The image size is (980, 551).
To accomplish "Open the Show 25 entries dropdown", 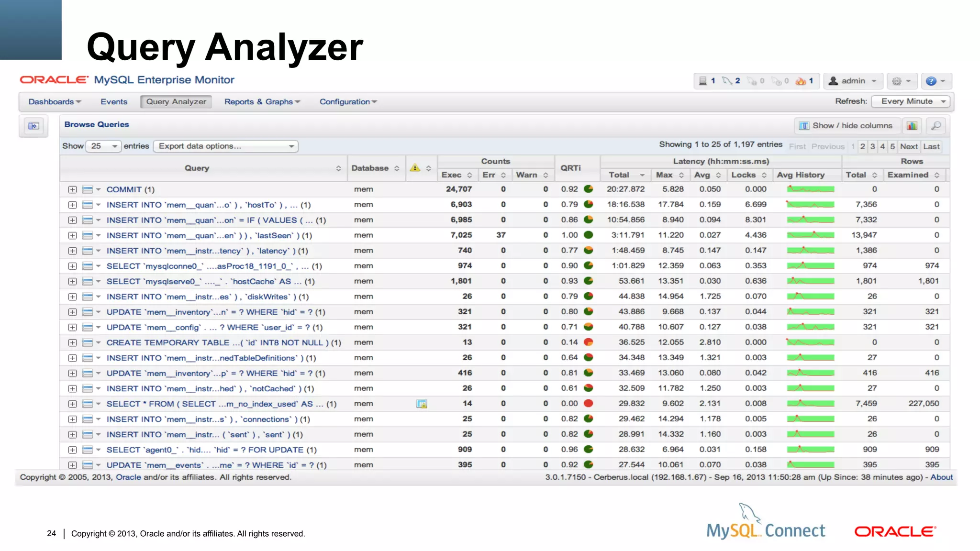I will click(103, 146).
